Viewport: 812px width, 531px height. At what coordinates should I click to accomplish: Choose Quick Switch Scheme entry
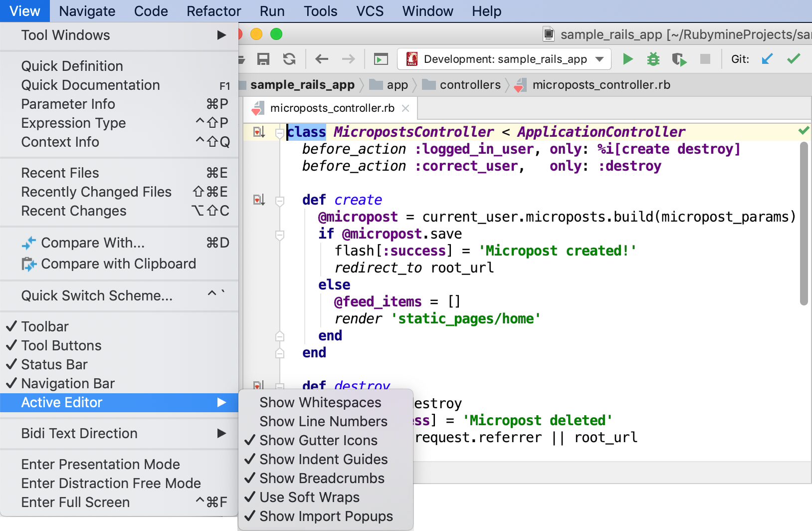pos(119,296)
